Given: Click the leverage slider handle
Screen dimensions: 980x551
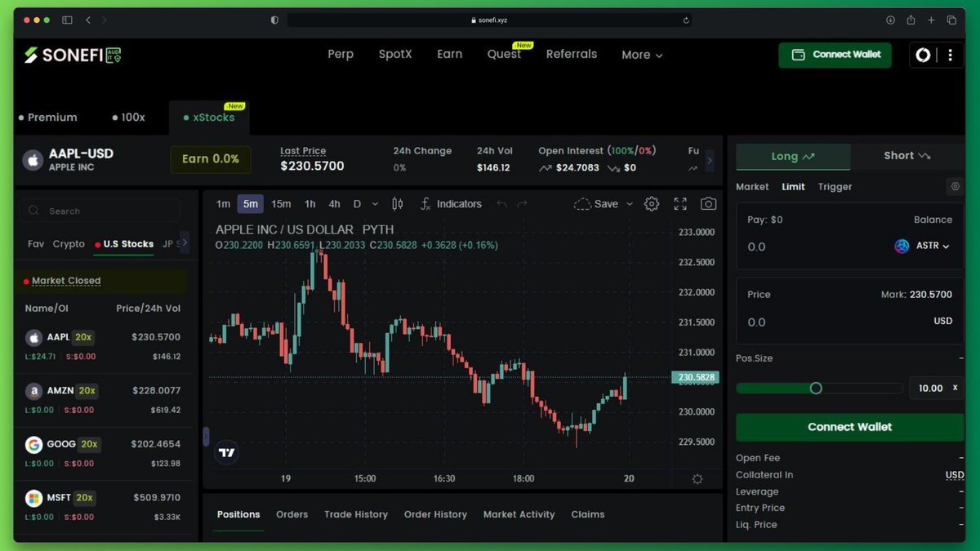Looking at the screenshot, I should tap(816, 389).
